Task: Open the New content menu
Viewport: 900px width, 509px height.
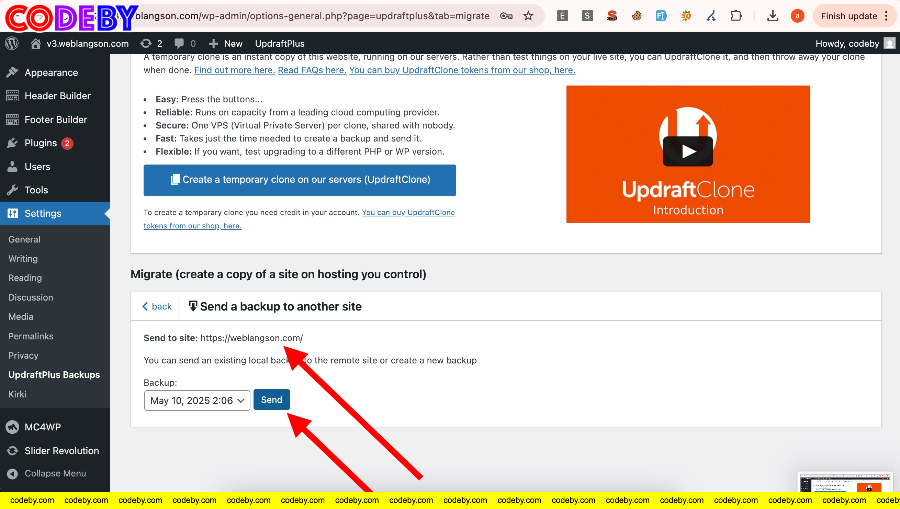Action: (x=226, y=44)
